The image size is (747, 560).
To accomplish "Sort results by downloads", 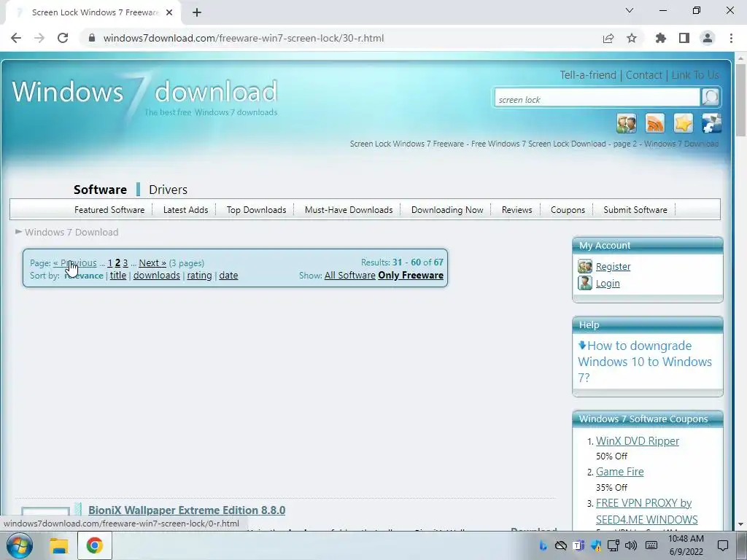I will click(157, 275).
